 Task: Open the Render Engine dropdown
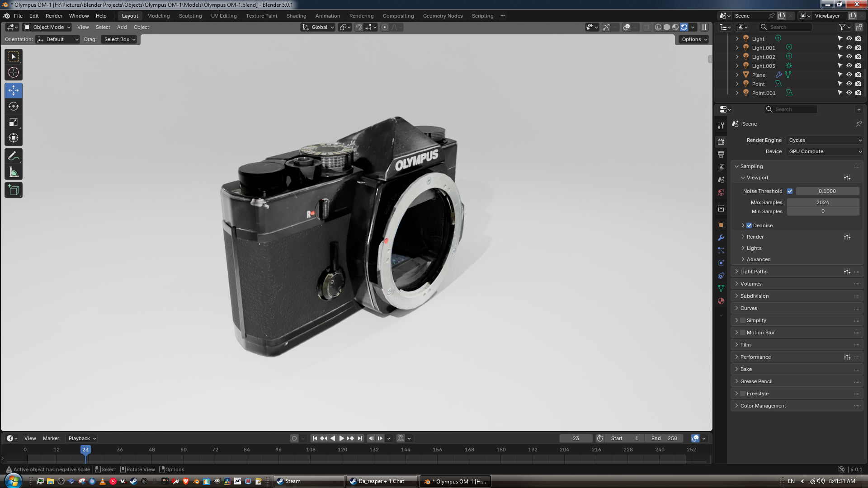pyautogui.click(x=825, y=140)
